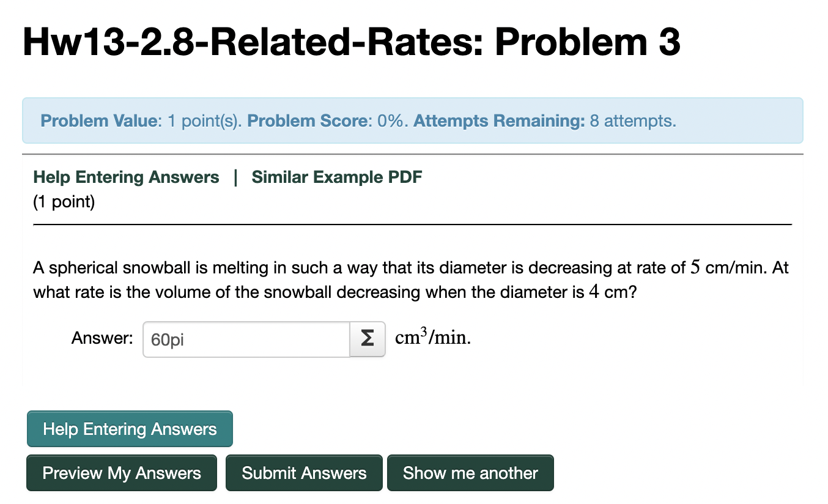Click the Show me another button

click(x=470, y=473)
